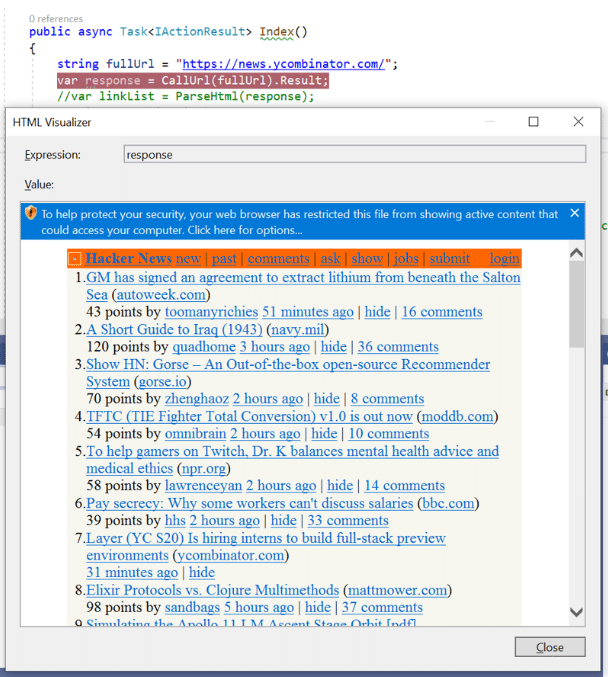Click the news.ycombinator.com URL in code
The height and width of the screenshot is (677, 608).
283,64
